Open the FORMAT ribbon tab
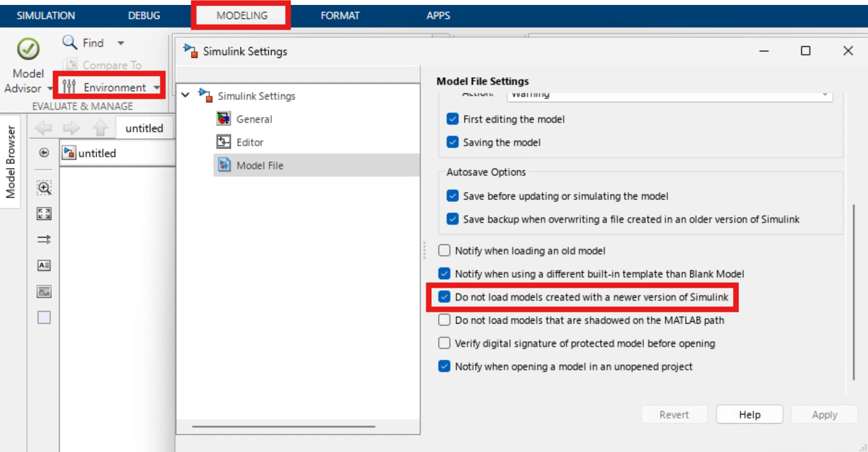Screen dimensions: 868x452 tap(340, 15)
